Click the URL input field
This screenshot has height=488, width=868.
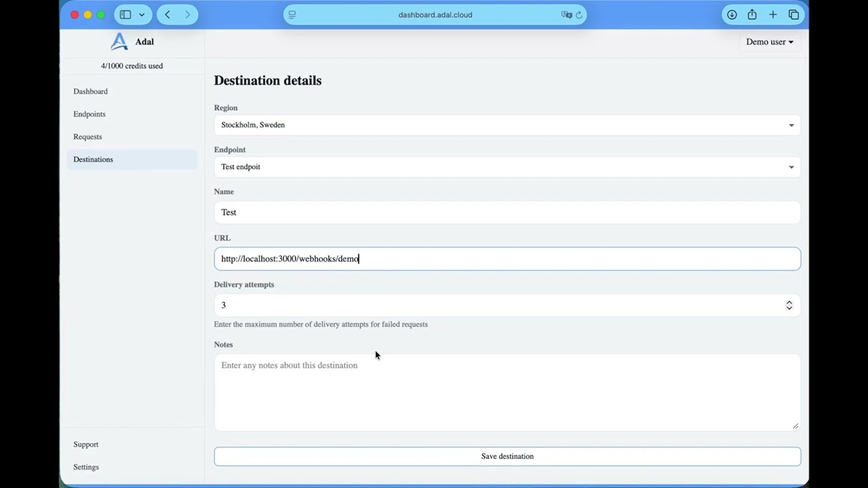click(507, 259)
